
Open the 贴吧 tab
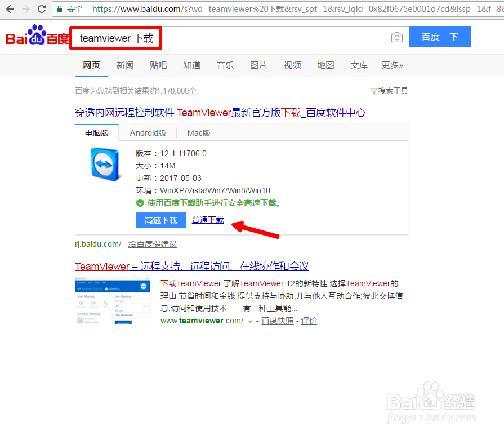(x=158, y=65)
